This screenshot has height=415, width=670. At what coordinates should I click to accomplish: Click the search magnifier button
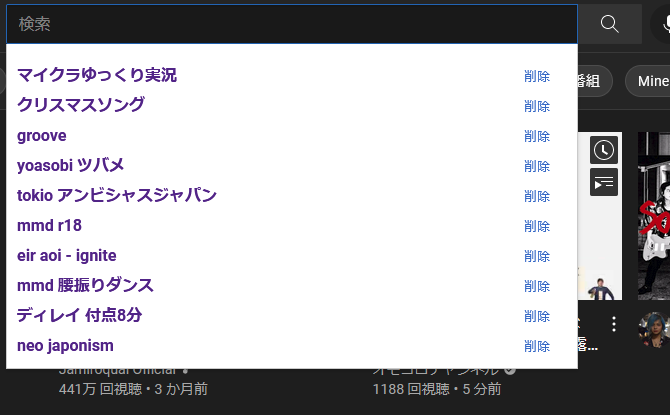point(609,24)
